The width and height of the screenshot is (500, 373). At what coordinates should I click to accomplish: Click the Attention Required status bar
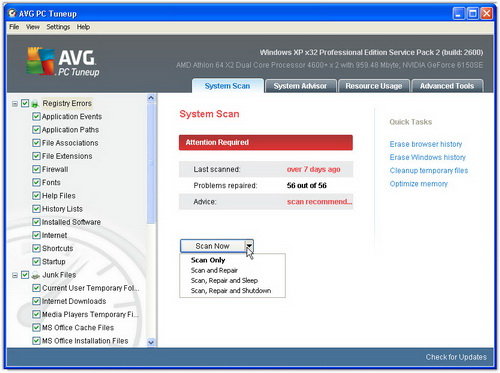[x=266, y=142]
